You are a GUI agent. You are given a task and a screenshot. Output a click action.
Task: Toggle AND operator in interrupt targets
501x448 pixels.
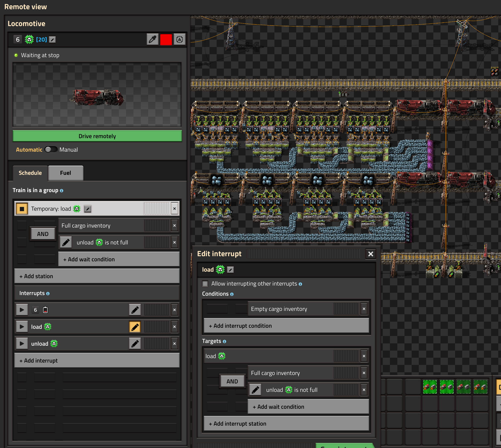[232, 382]
